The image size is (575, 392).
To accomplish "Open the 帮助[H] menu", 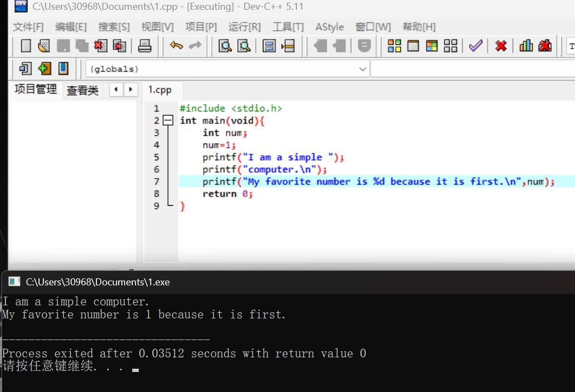I will coord(419,27).
